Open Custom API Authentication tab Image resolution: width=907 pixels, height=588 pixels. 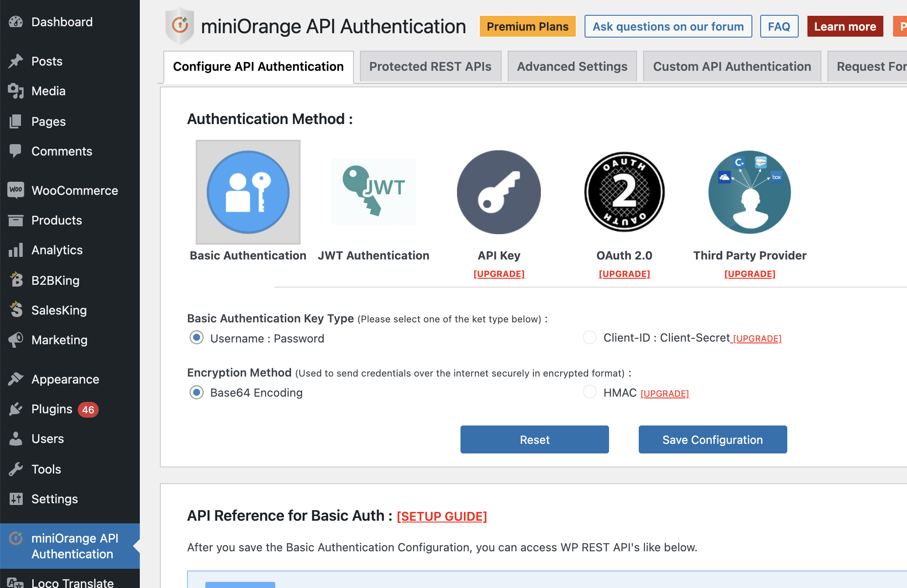(732, 66)
